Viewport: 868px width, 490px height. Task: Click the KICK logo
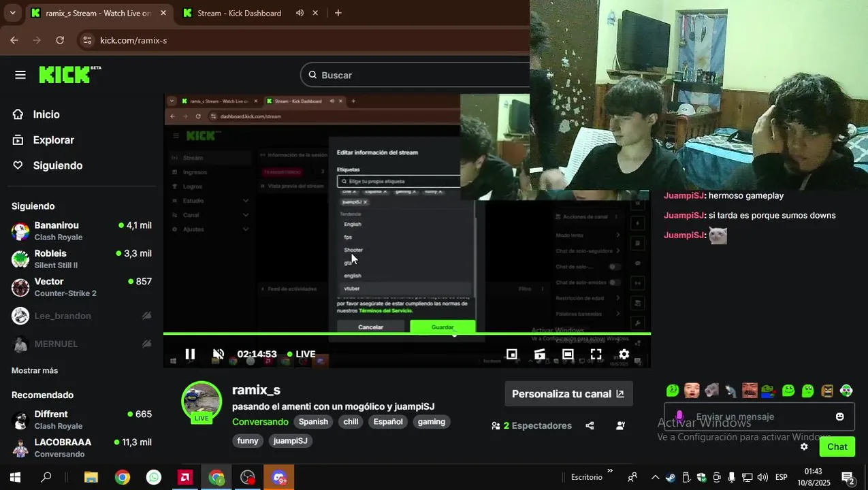(69, 74)
